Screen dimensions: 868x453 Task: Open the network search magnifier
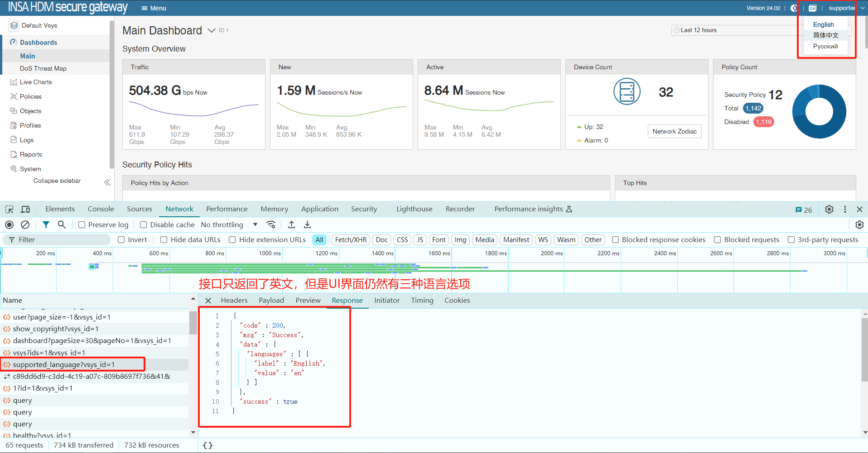click(x=62, y=225)
